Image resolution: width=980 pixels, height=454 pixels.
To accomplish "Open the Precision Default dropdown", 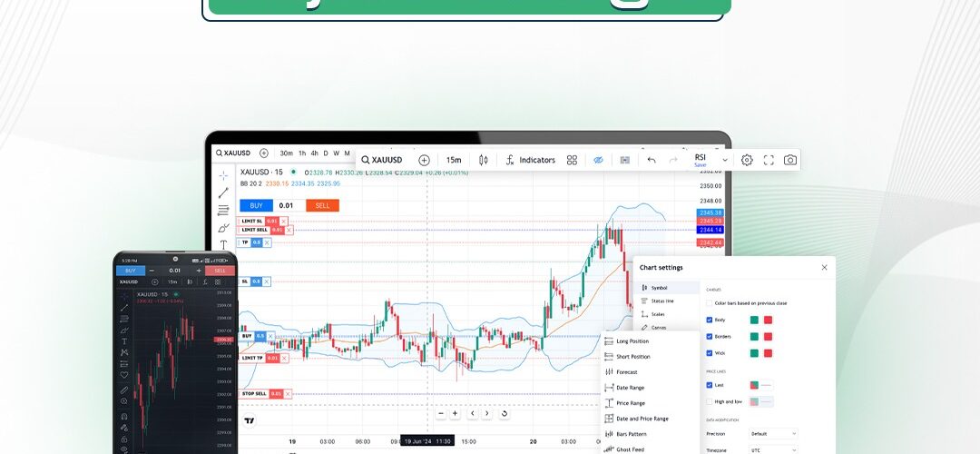I will click(x=773, y=433).
